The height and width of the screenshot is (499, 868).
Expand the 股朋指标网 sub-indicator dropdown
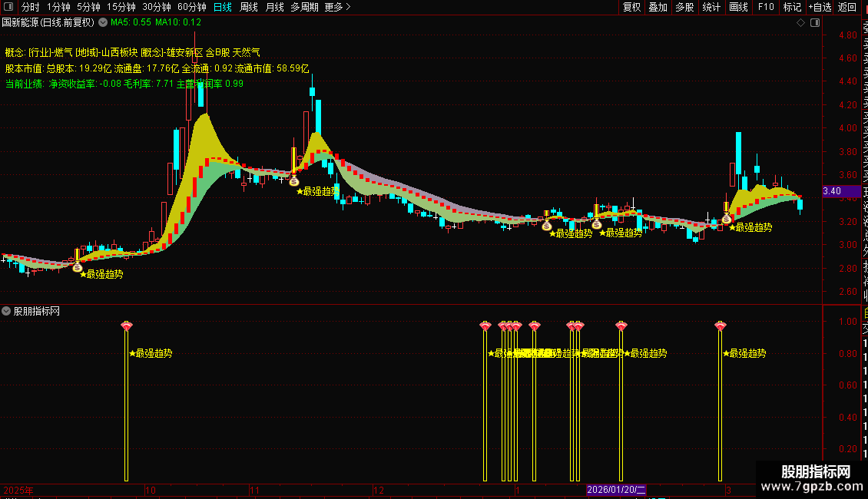[x=6, y=312]
